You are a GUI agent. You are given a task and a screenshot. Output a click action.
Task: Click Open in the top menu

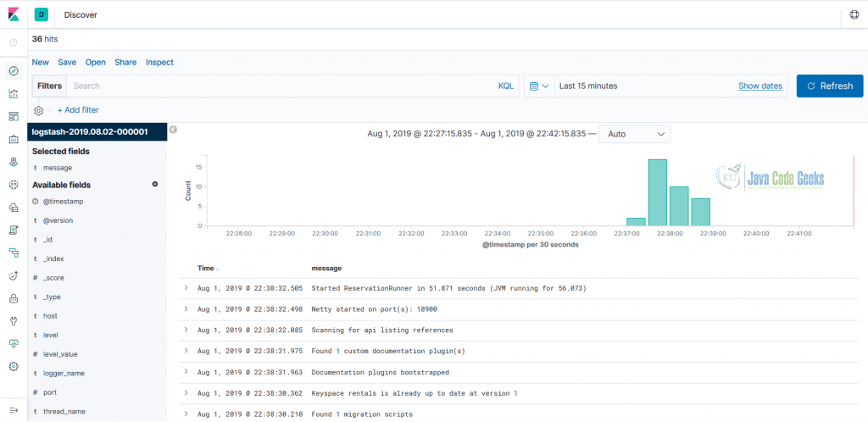click(95, 63)
